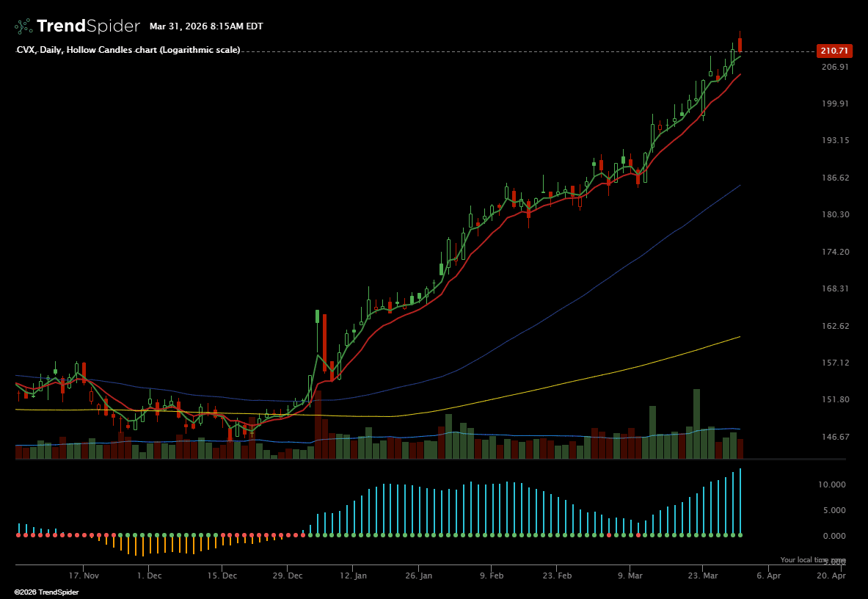
Task: Click the latest red candle at chart top
Action: pos(740,44)
